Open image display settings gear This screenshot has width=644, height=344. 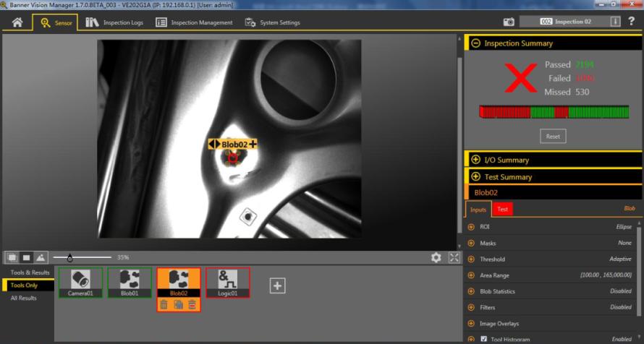(436, 257)
